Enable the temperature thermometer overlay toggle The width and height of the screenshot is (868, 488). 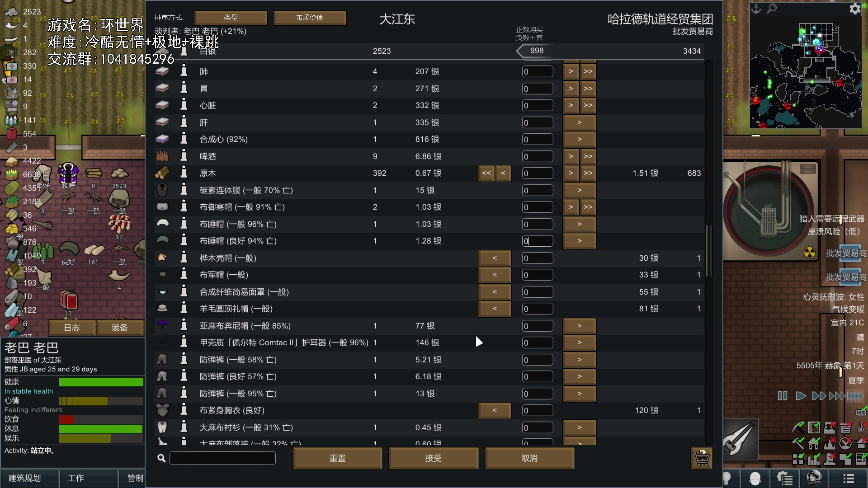pyautogui.click(x=860, y=427)
